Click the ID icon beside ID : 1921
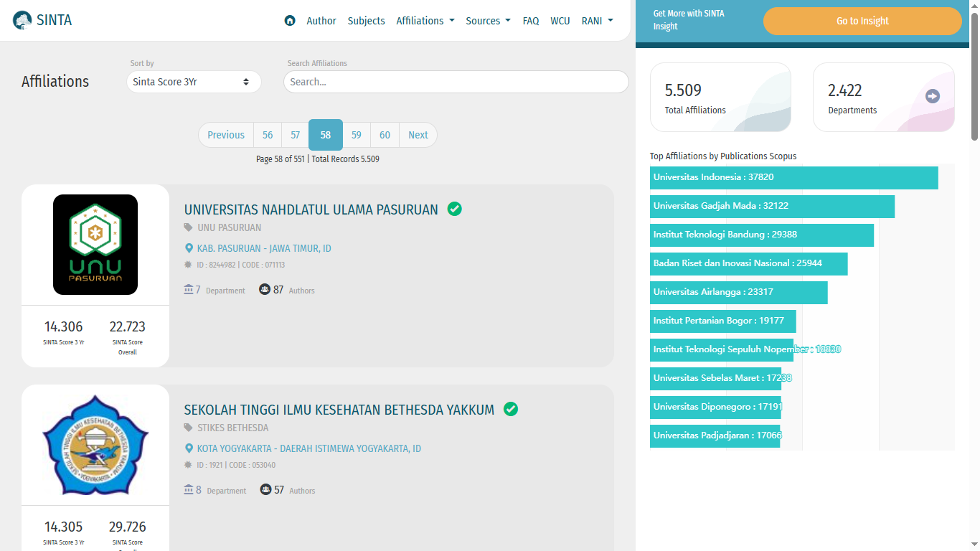The width and height of the screenshot is (980, 551). point(189,465)
